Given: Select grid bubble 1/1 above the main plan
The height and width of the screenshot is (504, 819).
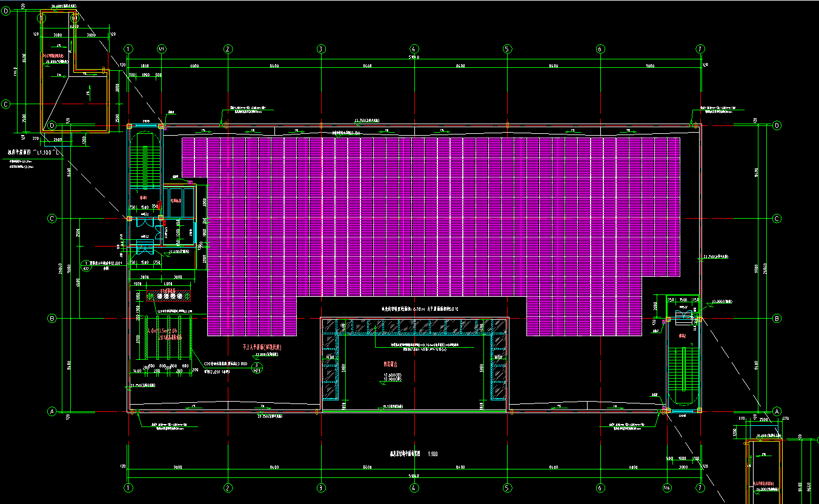Looking at the screenshot, I should [x=161, y=48].
